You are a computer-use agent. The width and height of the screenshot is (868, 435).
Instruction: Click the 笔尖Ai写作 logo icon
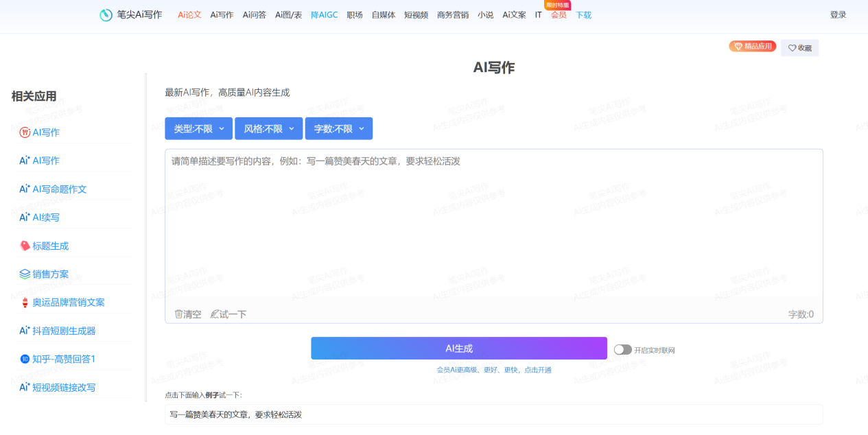pos(106,15)
